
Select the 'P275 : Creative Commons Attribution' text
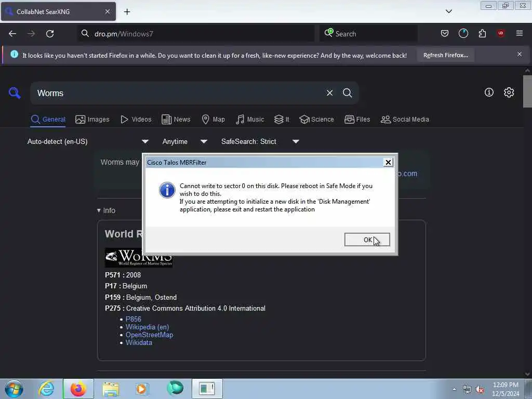click(x=185, y=309)
